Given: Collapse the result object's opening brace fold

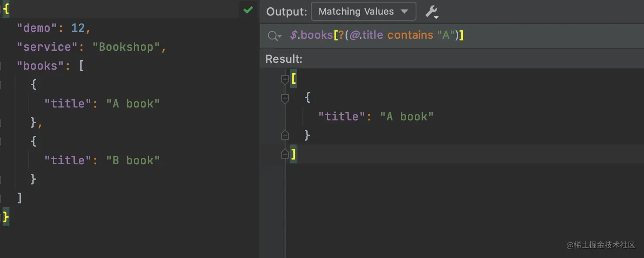Looking at the screenshot, I should pos(285,98).
